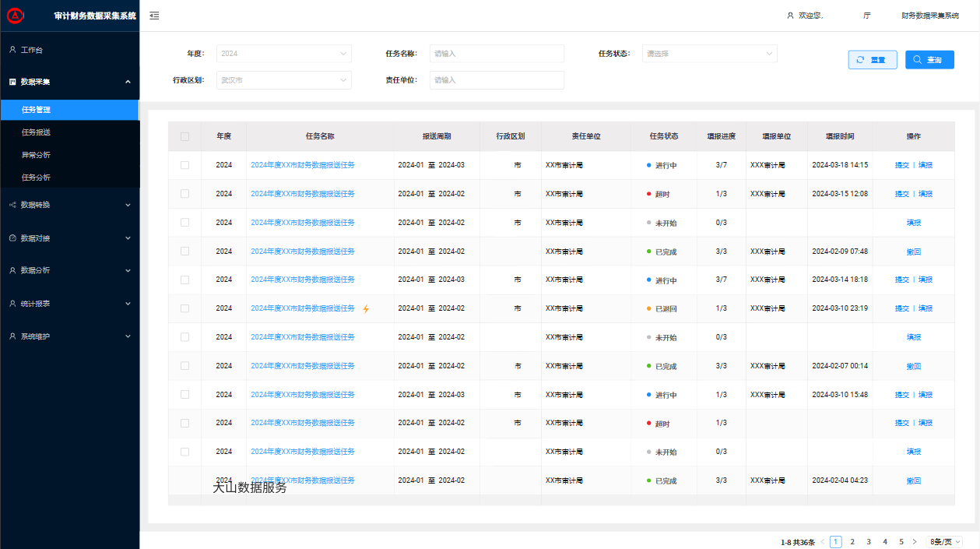Check the row filled at 2024-03-18 14:15
Viewport: 980px width, 549px height.
184,165
